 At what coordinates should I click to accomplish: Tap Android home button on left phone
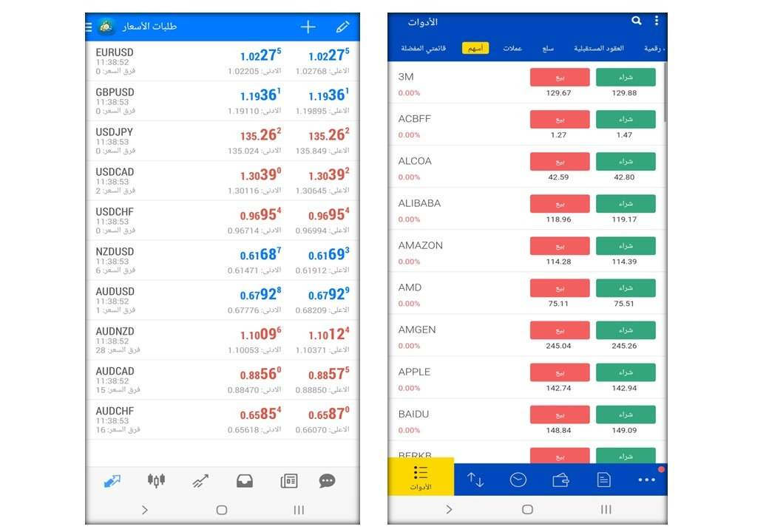(x=222, y=510)
